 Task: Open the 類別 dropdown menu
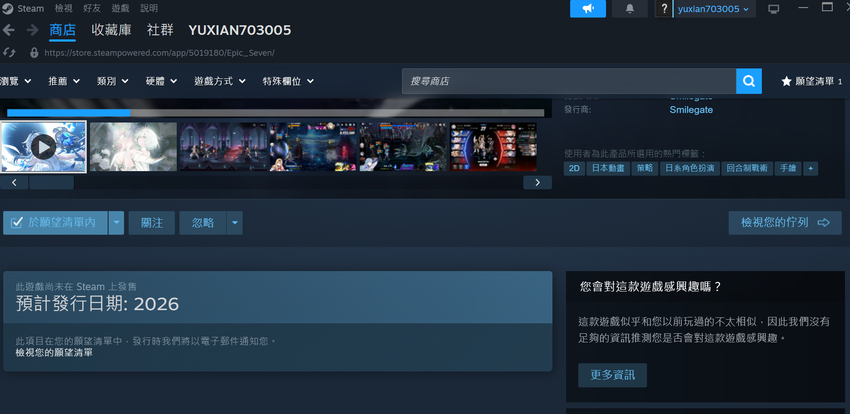tap(112, 81)
